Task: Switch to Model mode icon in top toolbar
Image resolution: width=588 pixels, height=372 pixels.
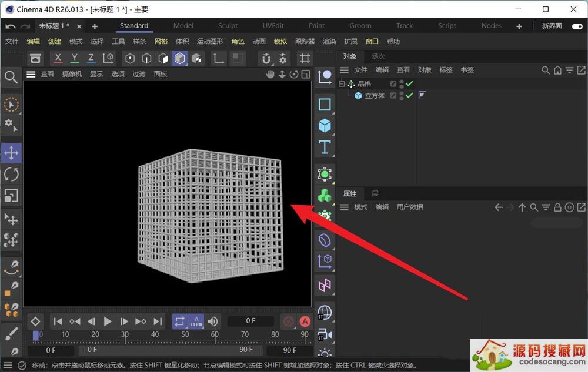Action: coord(180,59)
